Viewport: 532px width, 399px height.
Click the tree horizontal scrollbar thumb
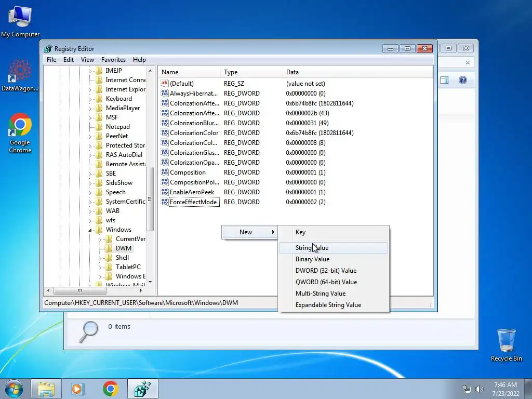pyautogui.click(x=79, y=290)
